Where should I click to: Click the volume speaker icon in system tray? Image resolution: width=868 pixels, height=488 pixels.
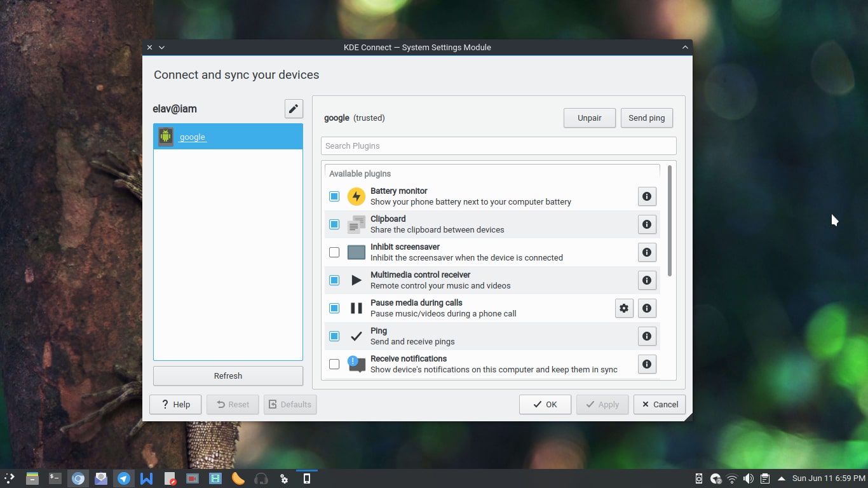pos(748,478)
